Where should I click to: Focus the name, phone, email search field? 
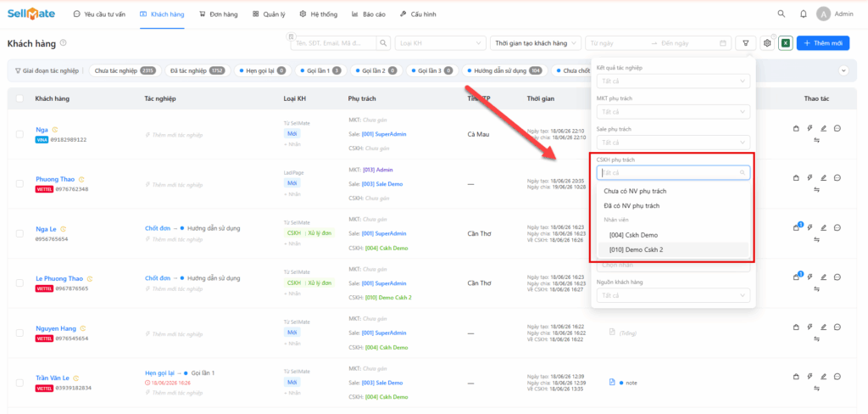pyautogui.click(x=334, y=42)
